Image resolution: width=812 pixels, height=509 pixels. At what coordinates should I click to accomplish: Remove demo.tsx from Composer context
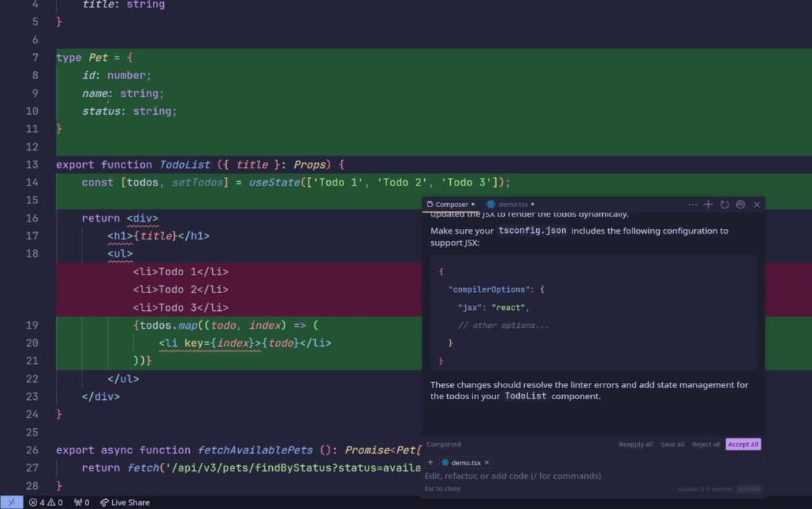487,462
